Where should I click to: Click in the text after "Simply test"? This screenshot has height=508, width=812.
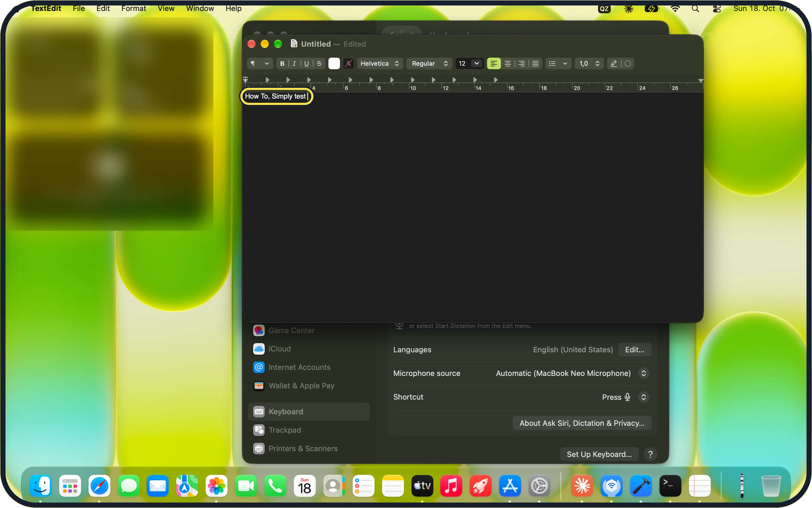308,96
